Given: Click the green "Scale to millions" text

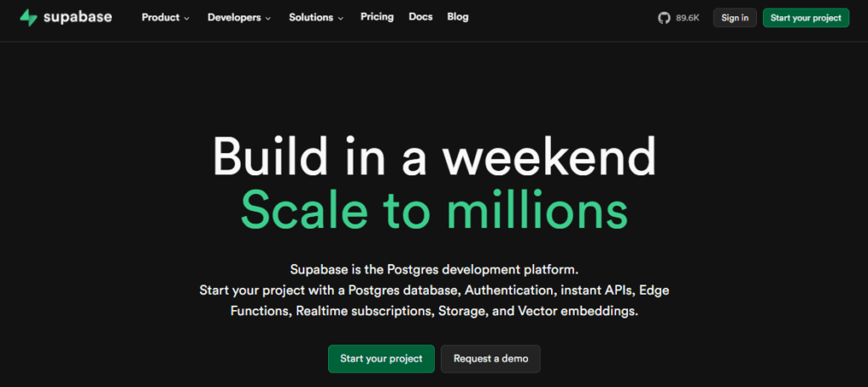Looking at the screenshot, I should click(434, 209).
